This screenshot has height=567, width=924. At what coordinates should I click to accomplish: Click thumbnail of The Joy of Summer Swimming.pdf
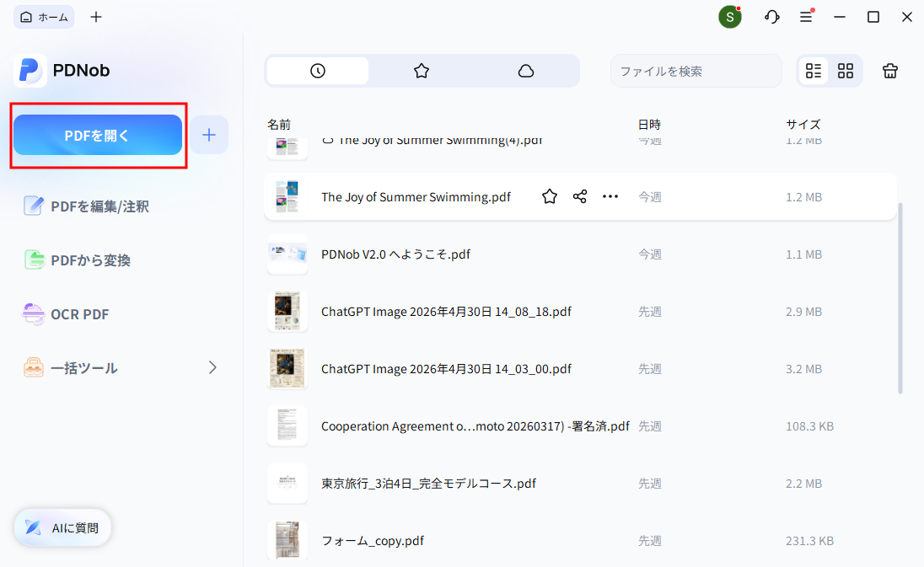click(287, 196)
